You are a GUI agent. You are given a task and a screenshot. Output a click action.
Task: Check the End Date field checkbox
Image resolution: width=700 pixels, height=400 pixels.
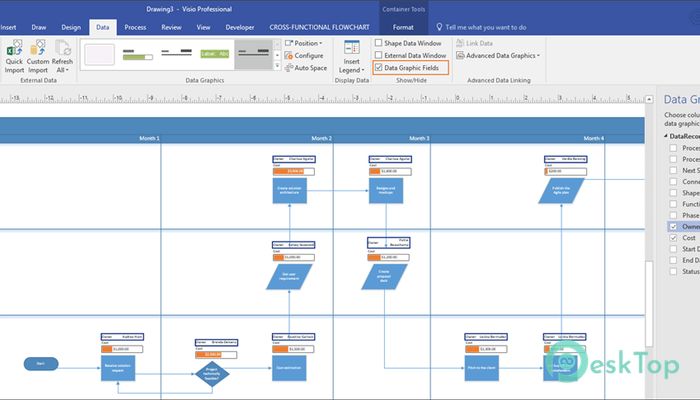(673, 260)
